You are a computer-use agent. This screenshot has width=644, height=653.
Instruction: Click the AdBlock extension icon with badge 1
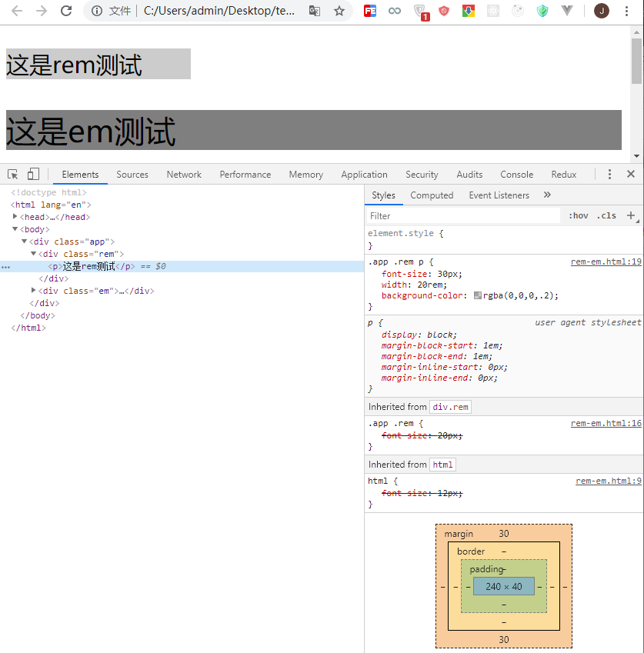coord(419,11)
